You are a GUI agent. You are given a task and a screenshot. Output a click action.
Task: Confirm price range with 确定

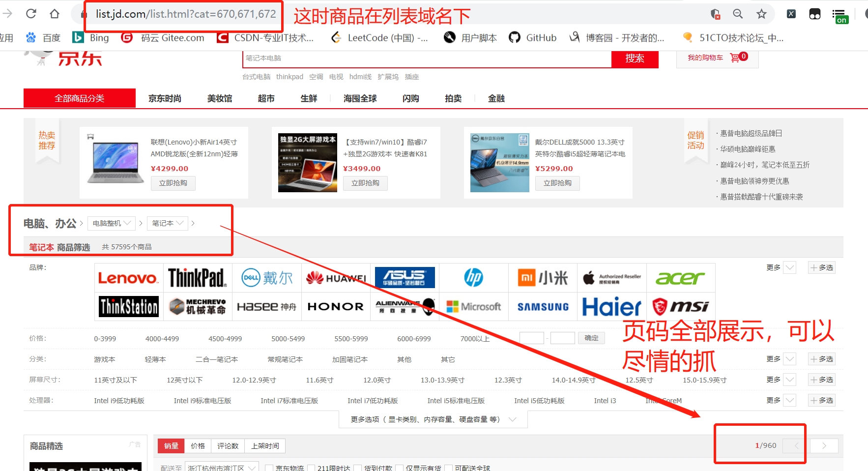coord(592,338)
